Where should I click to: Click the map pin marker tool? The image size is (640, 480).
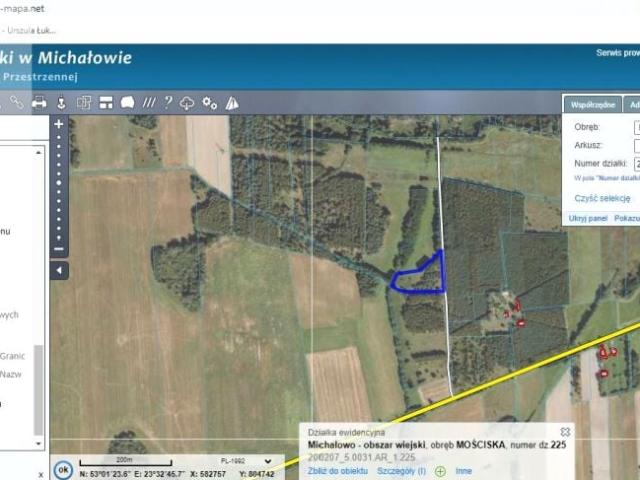point(61,102)
